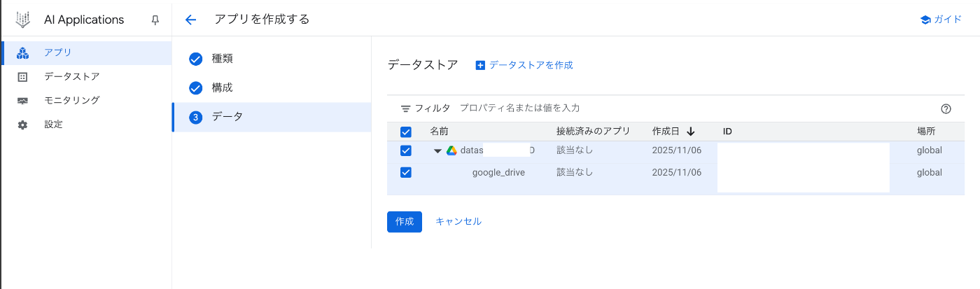Uncheck the first data store row checkbox
Image resolution: width=980 pixels, height=289 pixels.
(405, 150)
